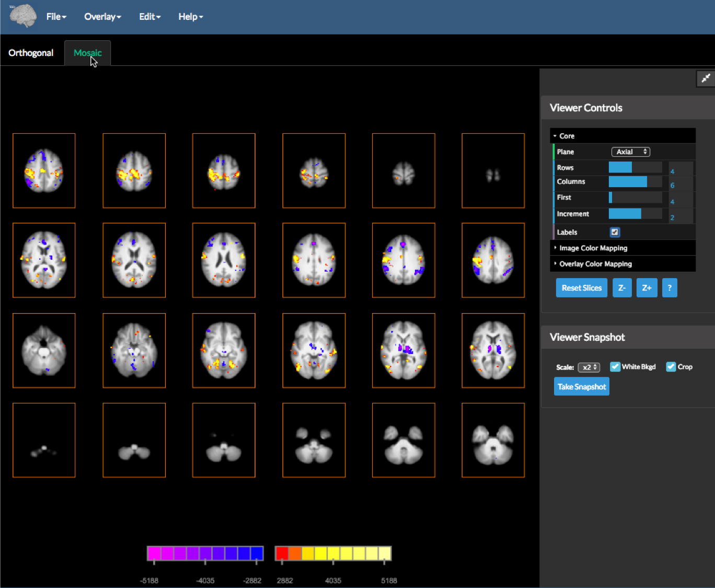Image resolution: width=715 pixels, height=588 pixels.
Task: Switch to the Orthogonal tab
Action: coord(31,53)
